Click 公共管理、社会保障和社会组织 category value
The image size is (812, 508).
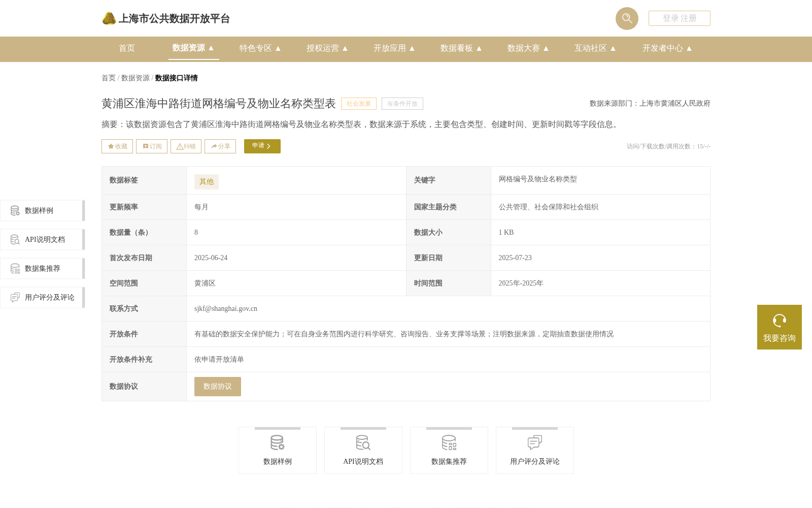click(549, 207)
